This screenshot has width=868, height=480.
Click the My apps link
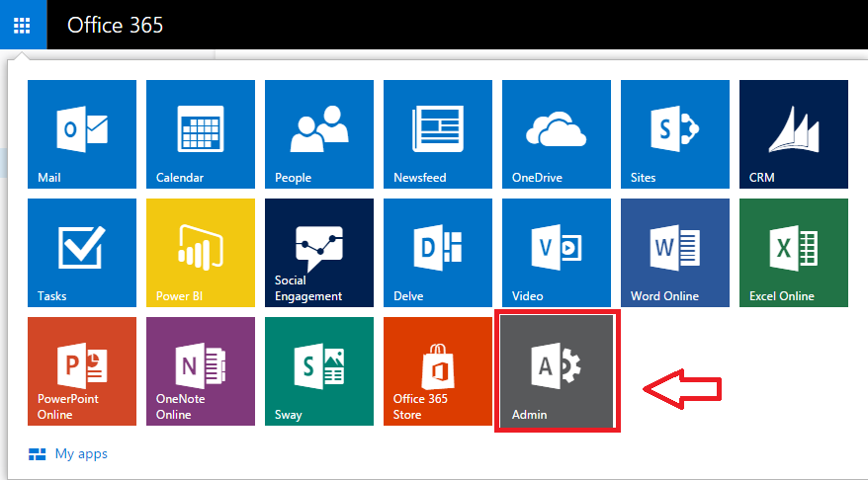68,454
